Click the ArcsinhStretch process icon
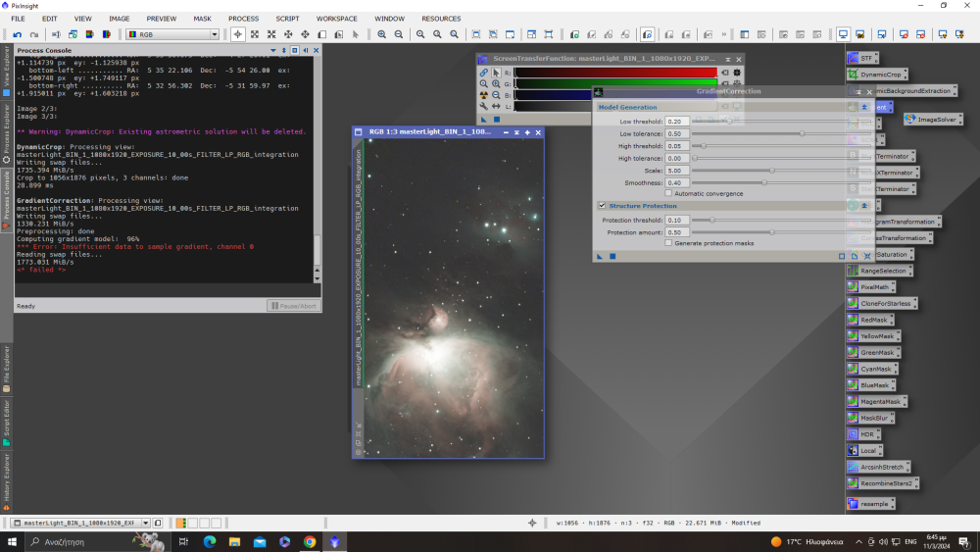980x552 pixels. point(884,467)
